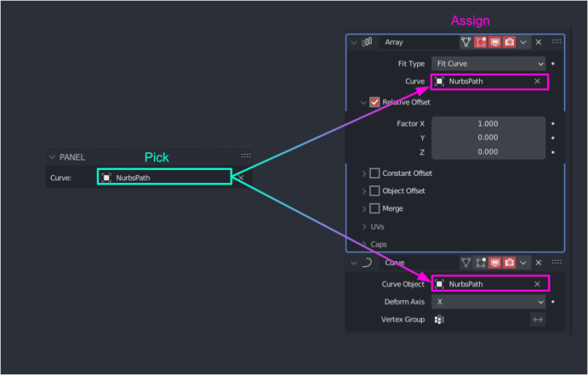Open Curve modifier extra options dropdown
This screenshot has height=375, width=588.
click(x=523, y=263)
